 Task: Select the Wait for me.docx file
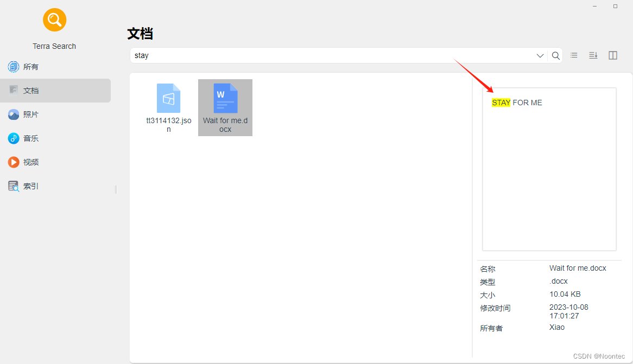[225, 108]
